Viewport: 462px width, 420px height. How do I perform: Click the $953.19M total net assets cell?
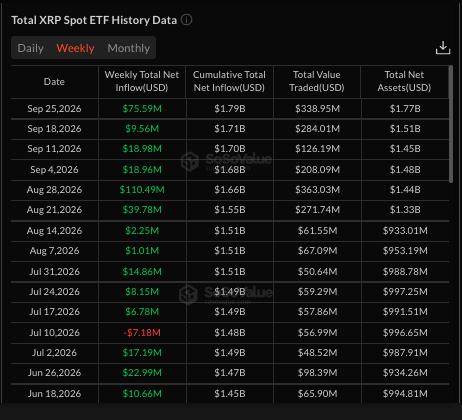pos(405,251)
